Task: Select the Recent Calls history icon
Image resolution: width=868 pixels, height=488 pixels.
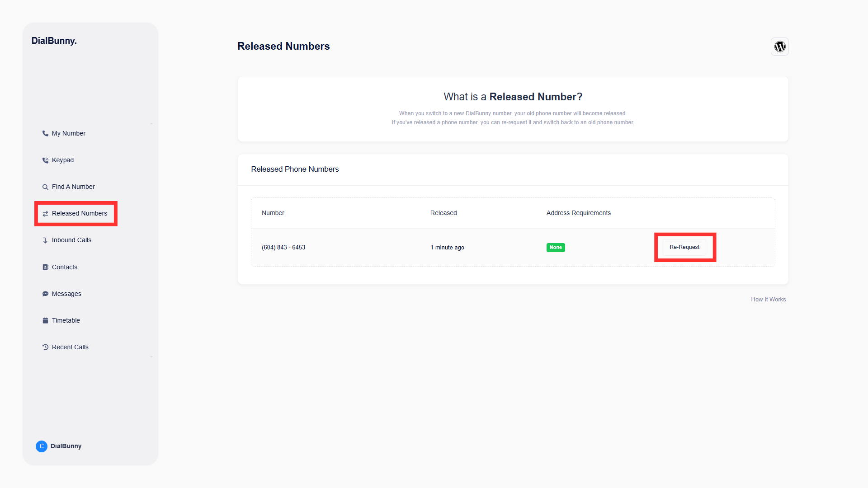Action: 45,347
